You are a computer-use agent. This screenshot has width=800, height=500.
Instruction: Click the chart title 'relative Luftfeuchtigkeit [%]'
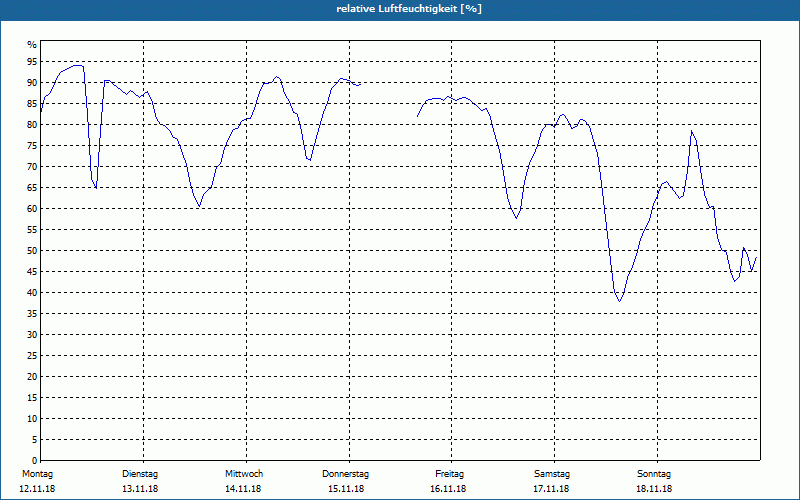click(x=409, y=9)
